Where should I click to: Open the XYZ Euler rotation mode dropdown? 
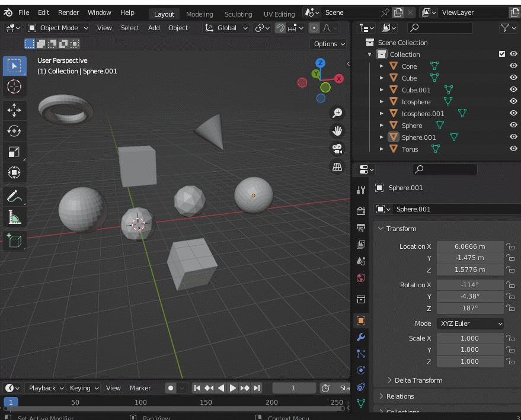pyautogui.click(x=470, y=323)
